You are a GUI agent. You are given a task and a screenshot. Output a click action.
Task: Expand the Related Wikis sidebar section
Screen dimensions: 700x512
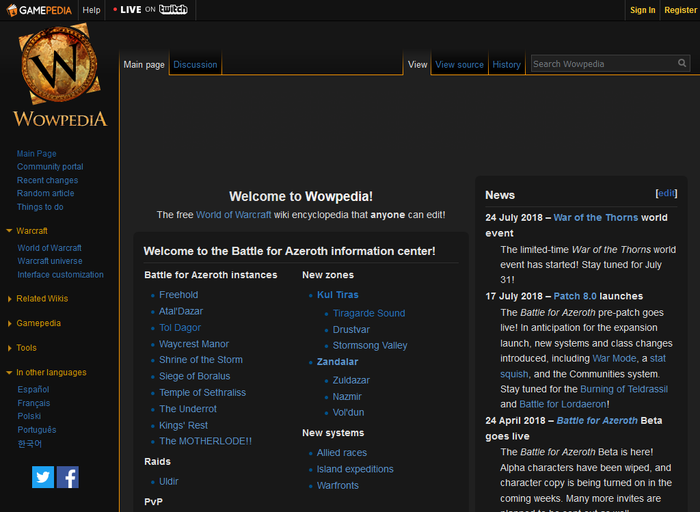(x=41, y=298)
